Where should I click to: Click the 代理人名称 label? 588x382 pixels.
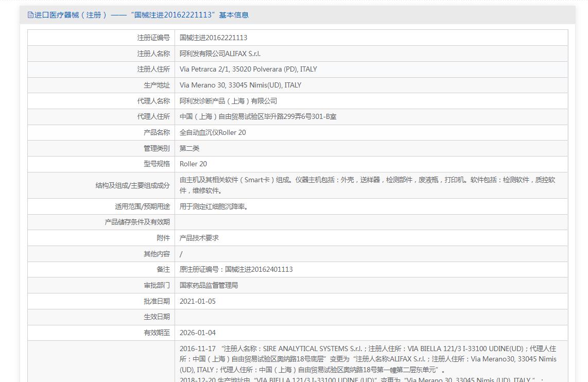point(153,101)
